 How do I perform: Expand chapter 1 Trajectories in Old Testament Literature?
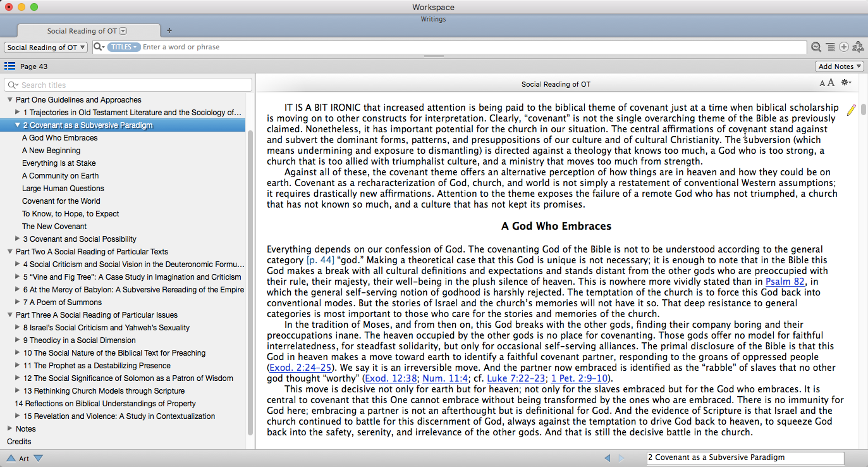click(18, 113)
